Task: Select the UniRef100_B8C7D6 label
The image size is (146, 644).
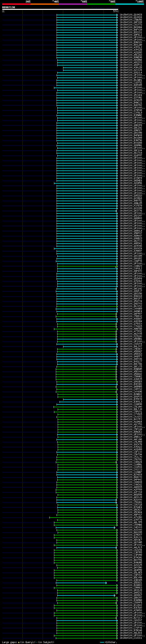Action: (131, 364)
